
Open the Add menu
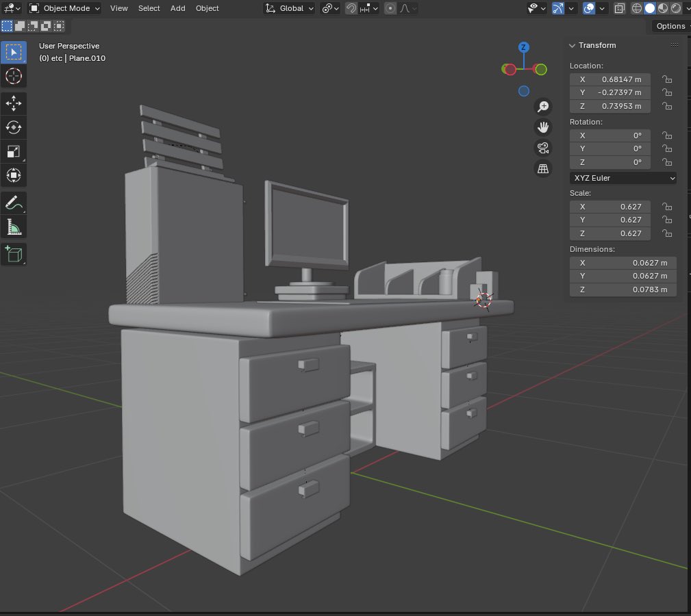177,8
